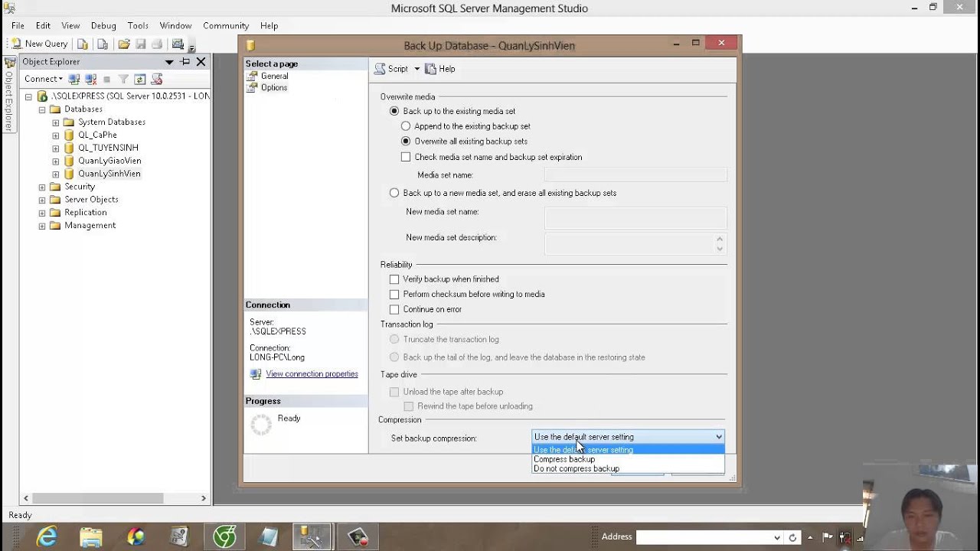Click the collapsed Object Explorer side tab
Viewport: 980px width, 551px height.
[9, 93]
